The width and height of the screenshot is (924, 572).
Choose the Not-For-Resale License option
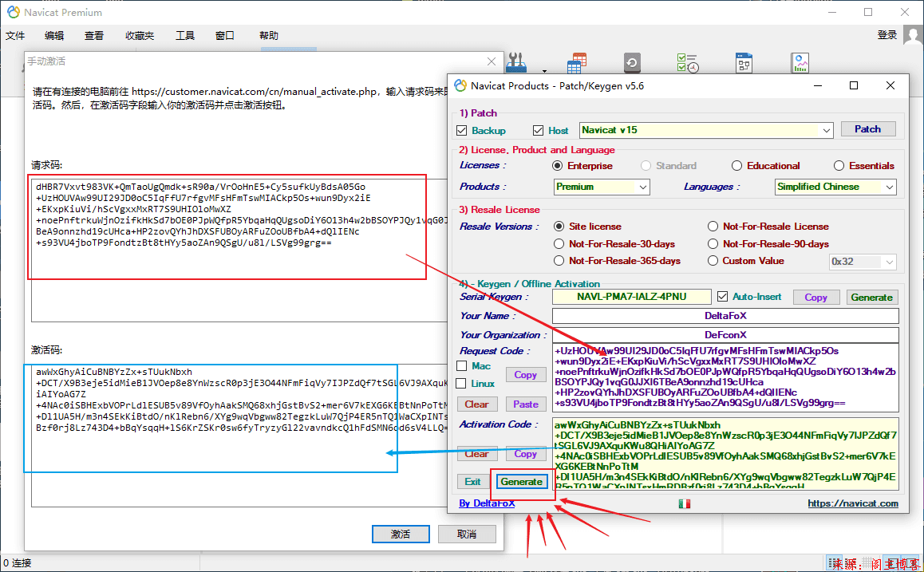pos(713,227)
